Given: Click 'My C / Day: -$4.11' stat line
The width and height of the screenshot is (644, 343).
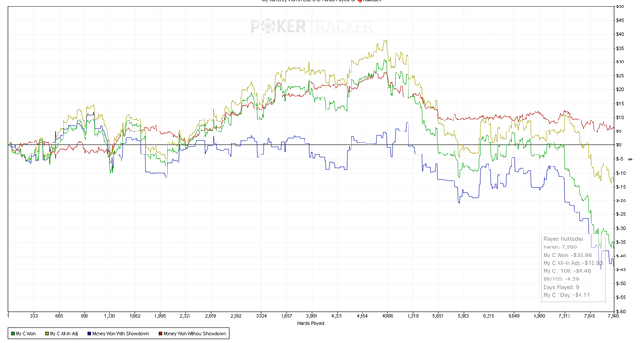Looking at the screenshot, I should pos(567,295).
